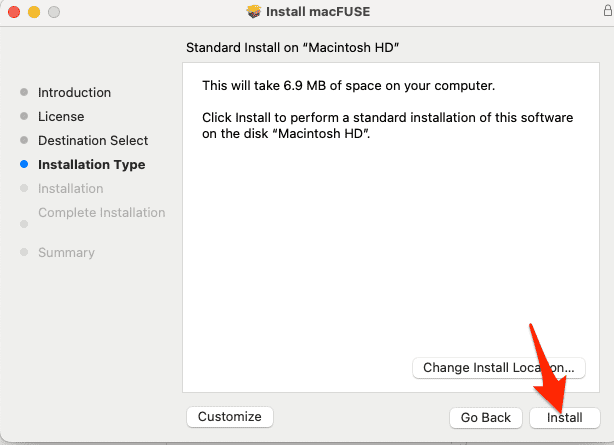Click the "Click Install to perform" paragraph
The height and width of the screenshot is (445, 614).
tap(387, 125)
